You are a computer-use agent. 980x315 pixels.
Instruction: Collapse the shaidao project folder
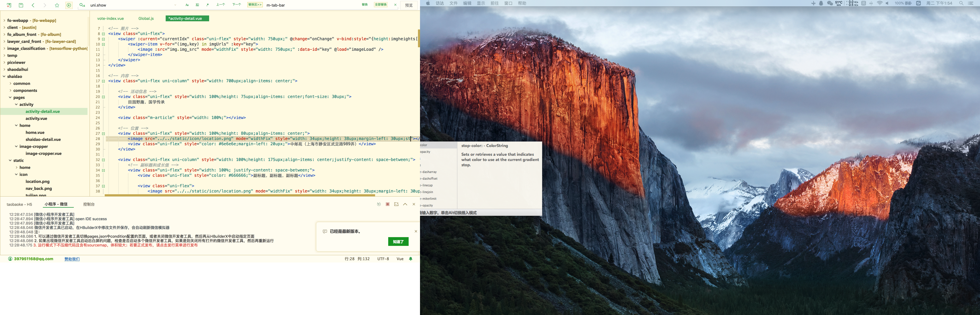click(4, 76)
